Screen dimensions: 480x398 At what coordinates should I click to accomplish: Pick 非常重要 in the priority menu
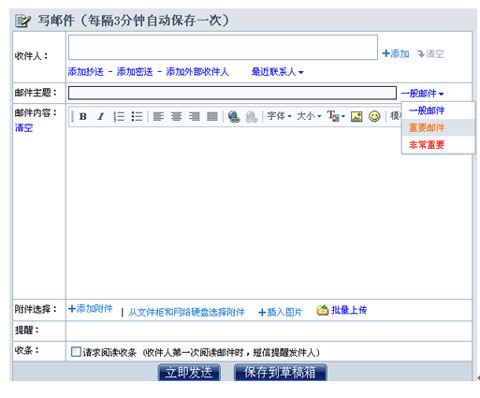pyautogui.click(x=427, y=145)
